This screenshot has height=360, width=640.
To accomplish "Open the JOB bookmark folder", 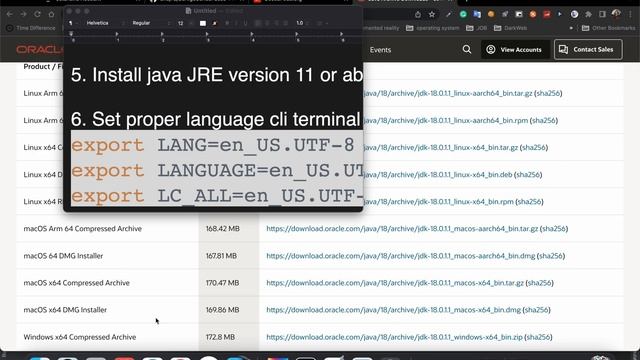I will (476, 28).
